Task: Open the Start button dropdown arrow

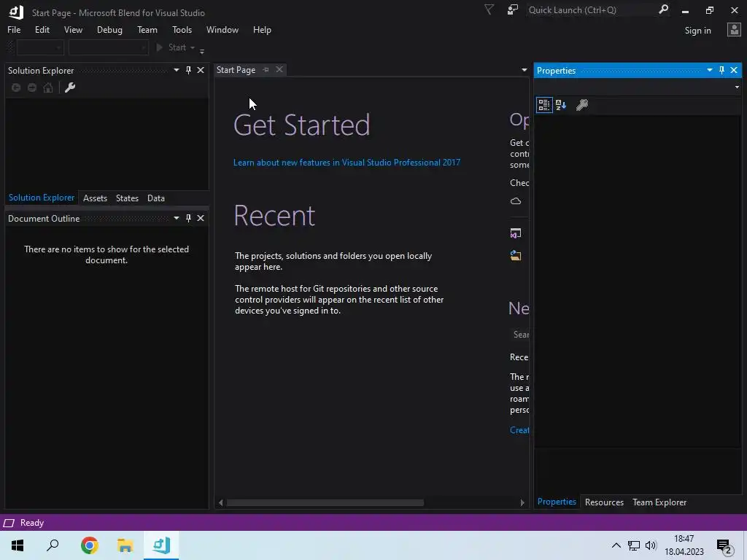Action: pos(193,47)
